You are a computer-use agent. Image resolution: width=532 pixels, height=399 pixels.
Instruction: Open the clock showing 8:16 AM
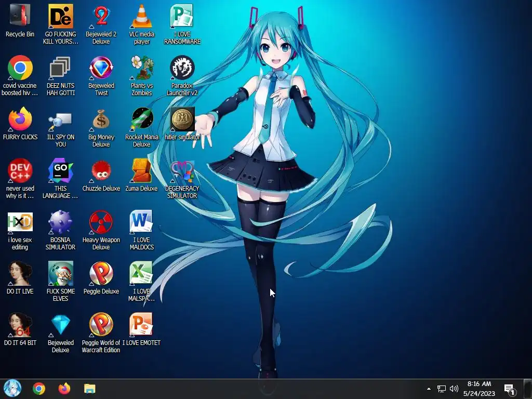click(479, 389)
